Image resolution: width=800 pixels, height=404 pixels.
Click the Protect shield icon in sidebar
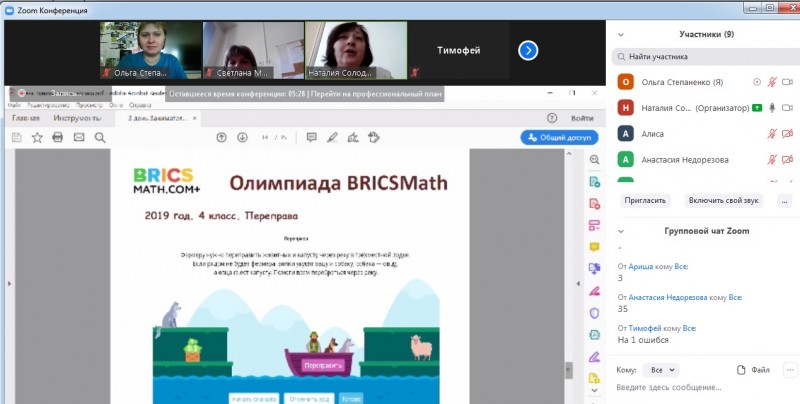click(x=594, y=312)
